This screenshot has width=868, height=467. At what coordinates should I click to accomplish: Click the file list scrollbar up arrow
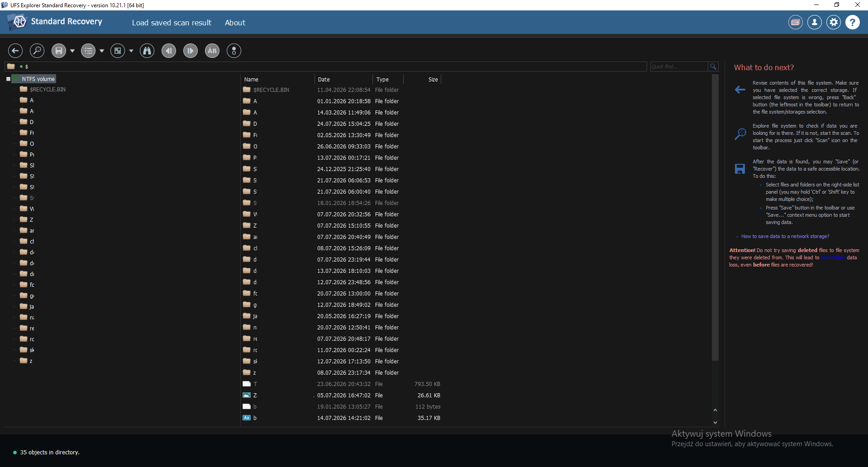coord(715,410)
